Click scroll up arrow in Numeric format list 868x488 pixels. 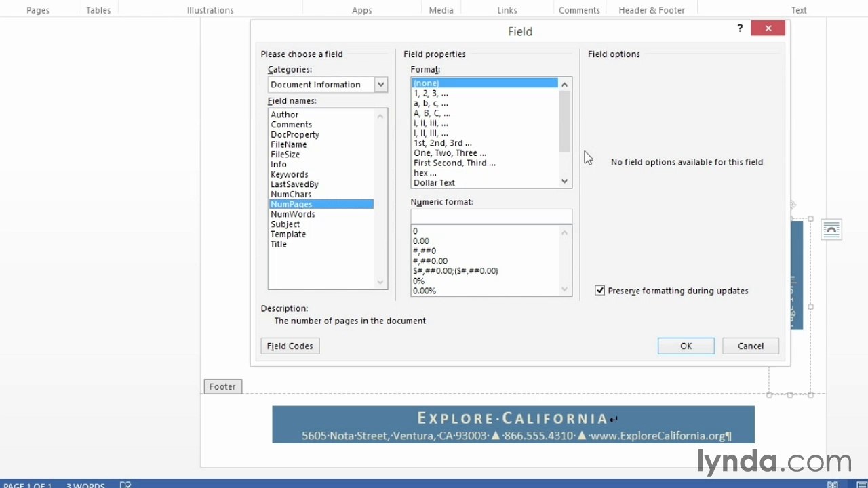(564, 233)
